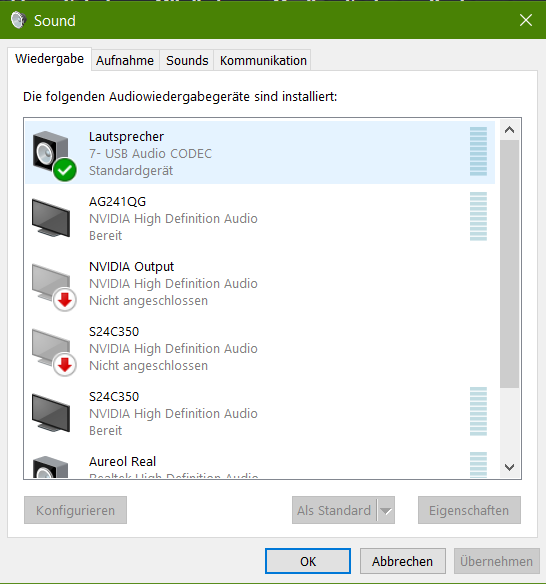Screen dimensions: 546x584
Task: Click the scroll up arrow of device list
Action: pyautogui.click(x=510, y=130)
